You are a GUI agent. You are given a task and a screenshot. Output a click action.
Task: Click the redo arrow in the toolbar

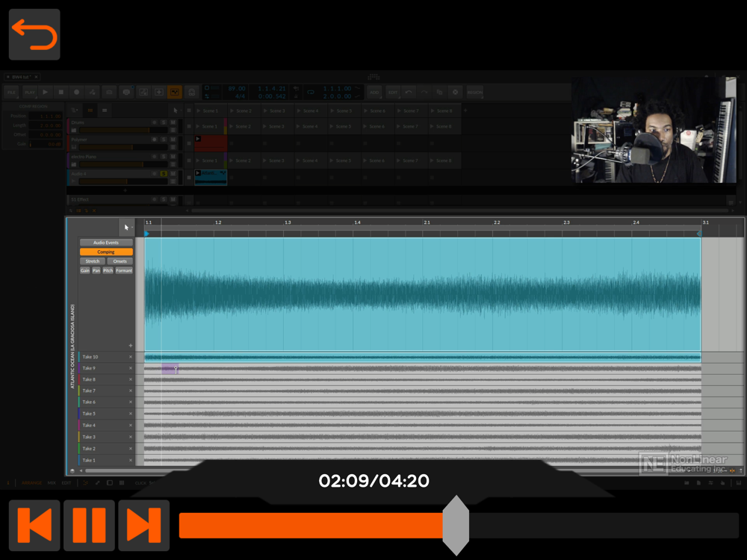pos(424,92)
